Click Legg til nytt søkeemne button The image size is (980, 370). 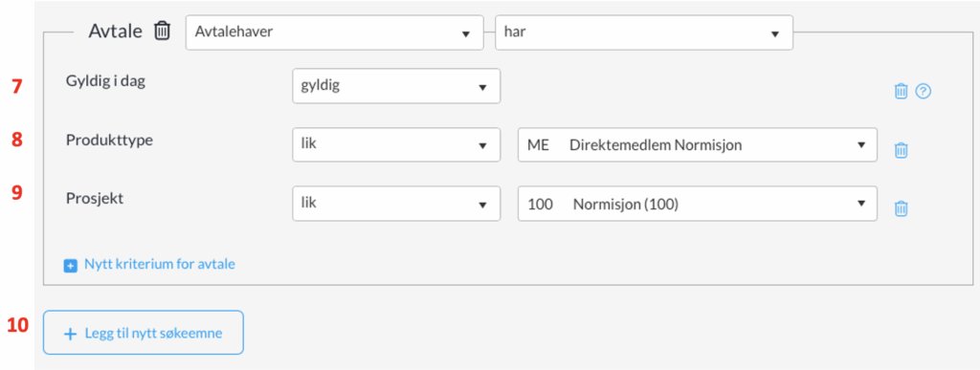pyautogui.click(x=144, y=333)
